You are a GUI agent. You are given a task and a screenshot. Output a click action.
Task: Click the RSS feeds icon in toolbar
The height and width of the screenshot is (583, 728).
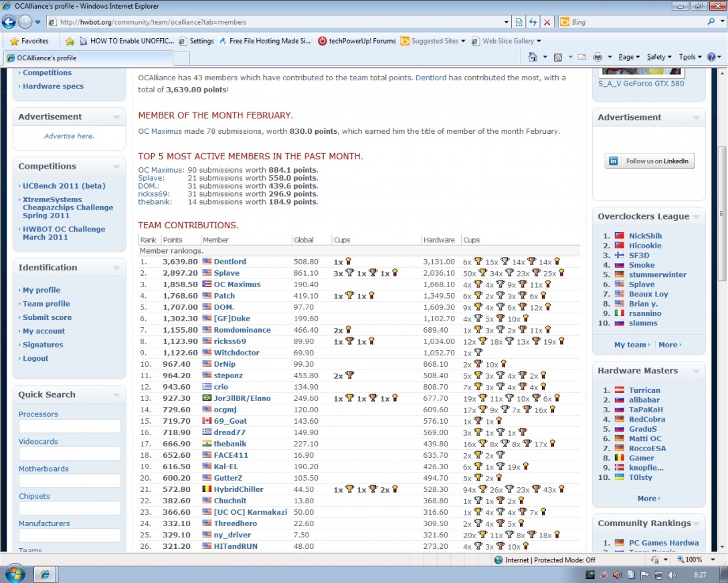point(557,58)
